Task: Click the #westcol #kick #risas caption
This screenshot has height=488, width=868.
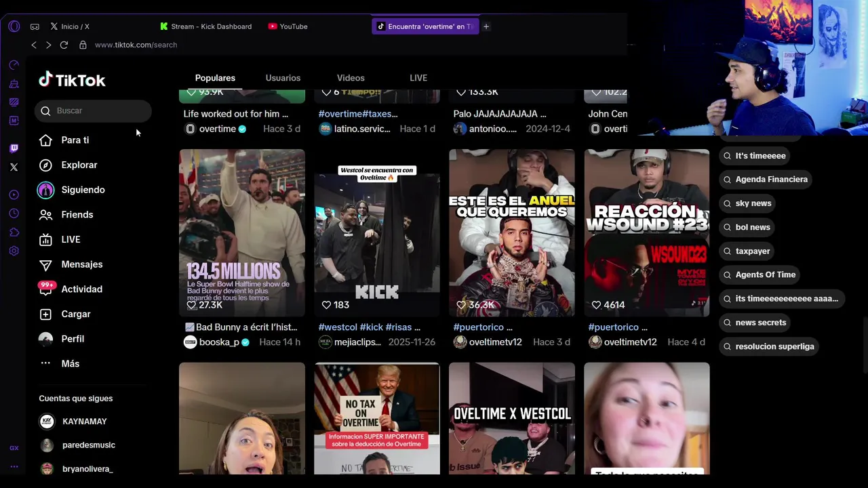Action: (x=370, y=327)
